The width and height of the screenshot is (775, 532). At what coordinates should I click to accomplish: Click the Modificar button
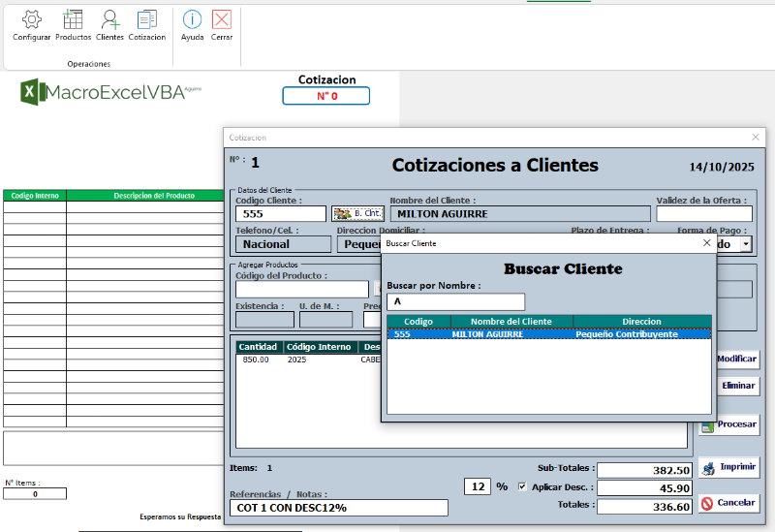point(737,359)
